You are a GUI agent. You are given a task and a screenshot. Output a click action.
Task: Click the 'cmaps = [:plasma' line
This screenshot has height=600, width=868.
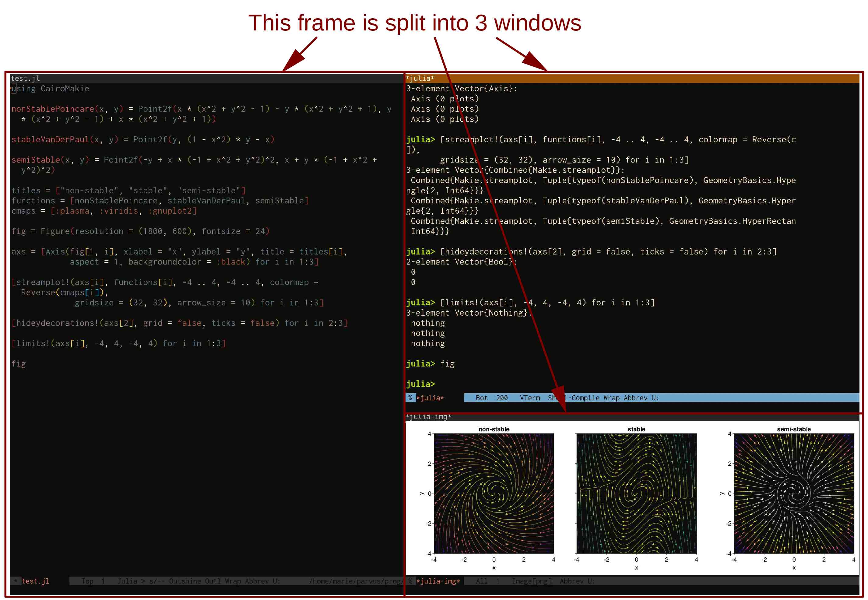pyautogui.click(x=104, y=211)
